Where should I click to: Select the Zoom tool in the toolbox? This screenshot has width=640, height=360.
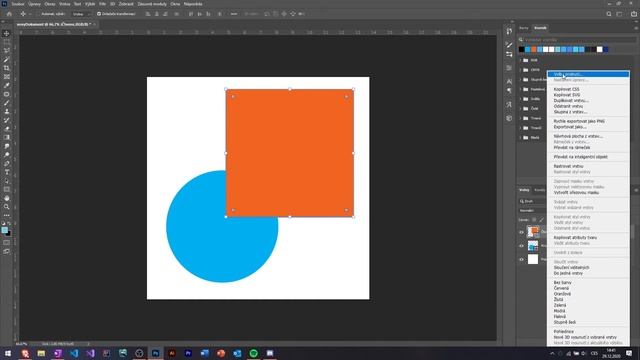click(x=7, y=207)
